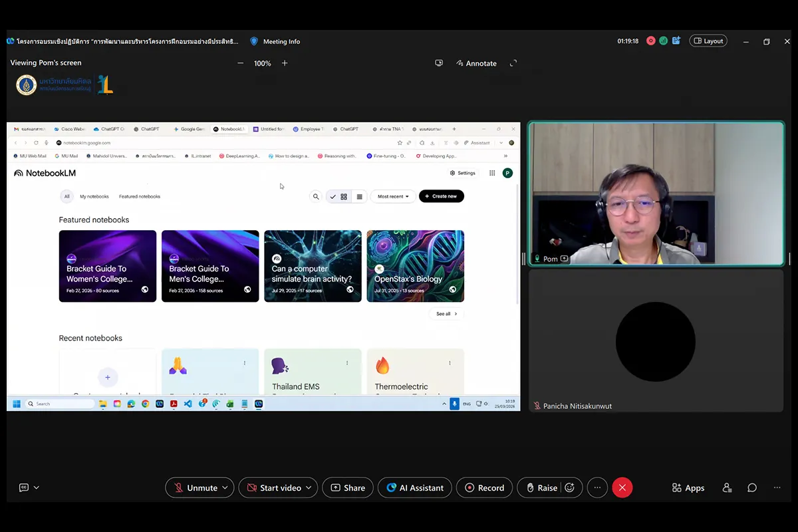Start video camera
The height and width of the screenshot is (532, 798).
tap(273, 487)
